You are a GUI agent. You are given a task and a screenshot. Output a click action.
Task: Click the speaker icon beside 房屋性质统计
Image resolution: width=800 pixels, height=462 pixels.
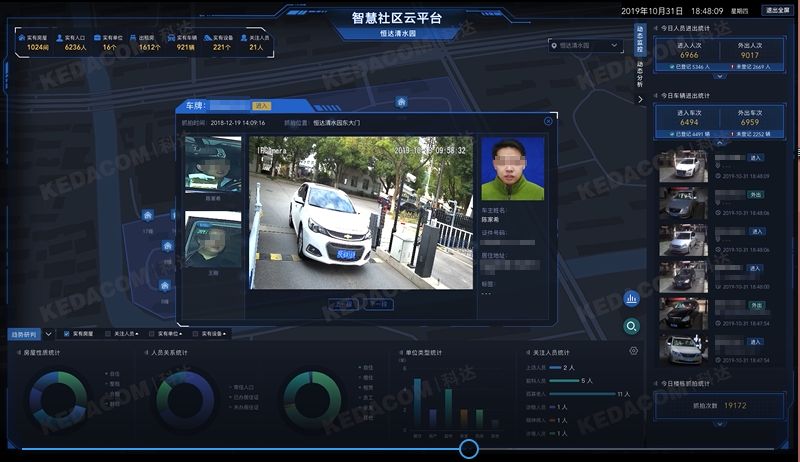pos(19,352)
